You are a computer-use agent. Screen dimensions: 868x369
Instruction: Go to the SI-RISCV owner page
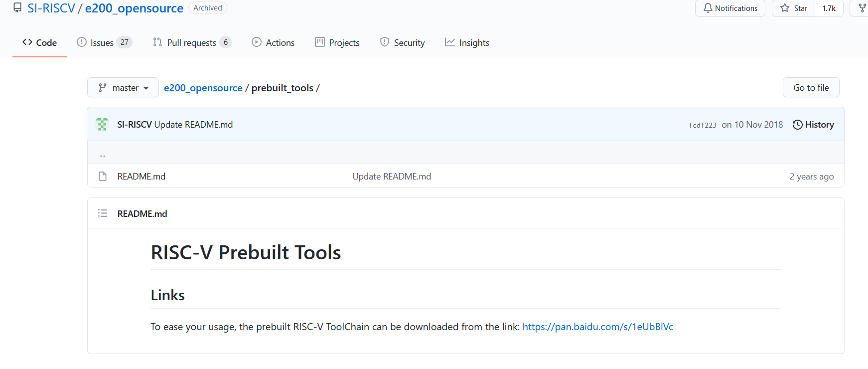(51, 8)
